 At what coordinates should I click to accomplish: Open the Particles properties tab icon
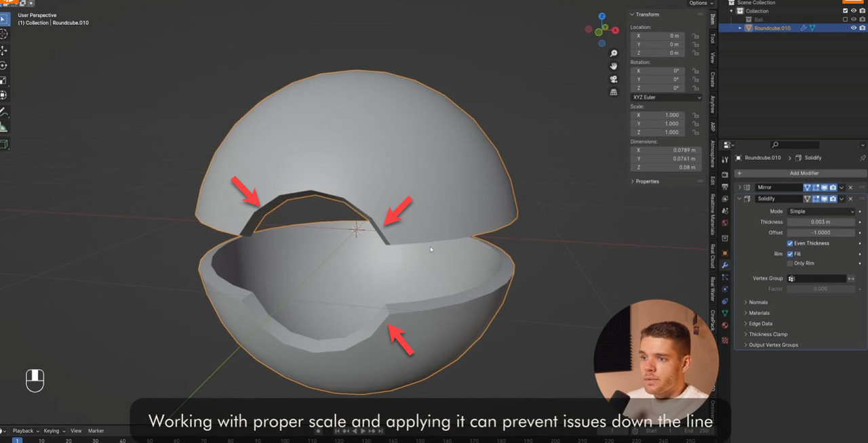725,277
